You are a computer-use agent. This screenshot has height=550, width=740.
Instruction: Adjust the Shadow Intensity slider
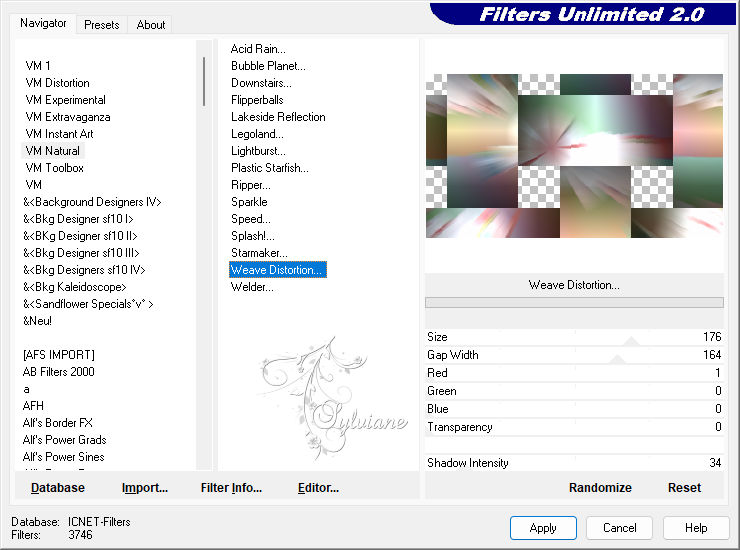(574, 462)
